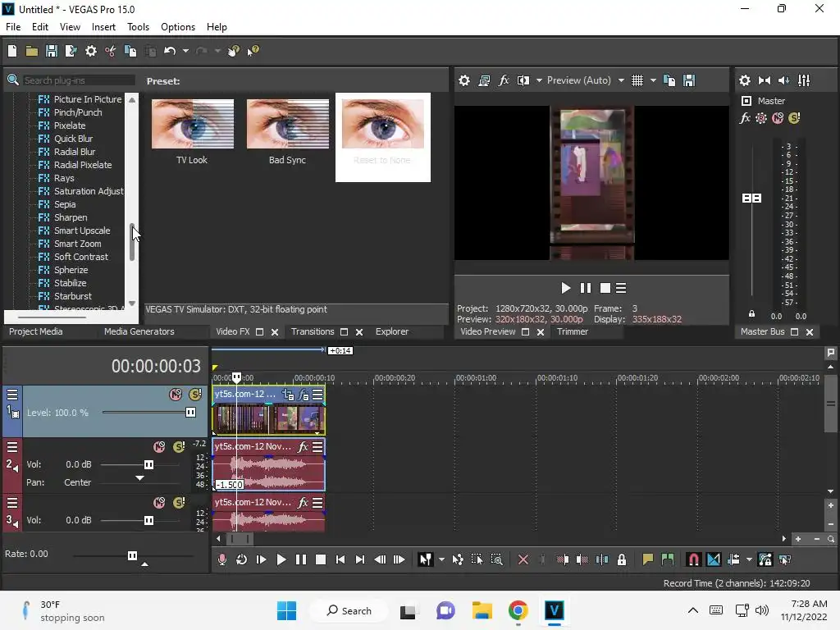This screenshot has width=840, height=630.
Task: Open the Insert menu
Action: coord(103,27)
